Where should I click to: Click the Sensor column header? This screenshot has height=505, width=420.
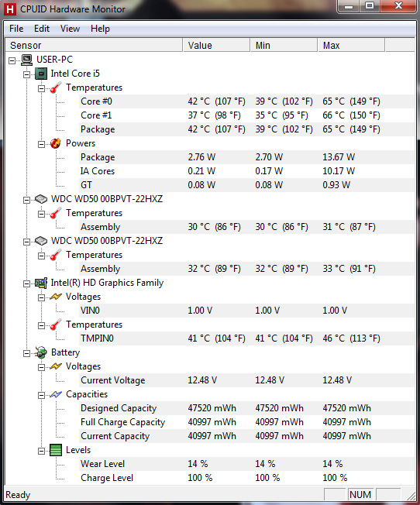94,46
